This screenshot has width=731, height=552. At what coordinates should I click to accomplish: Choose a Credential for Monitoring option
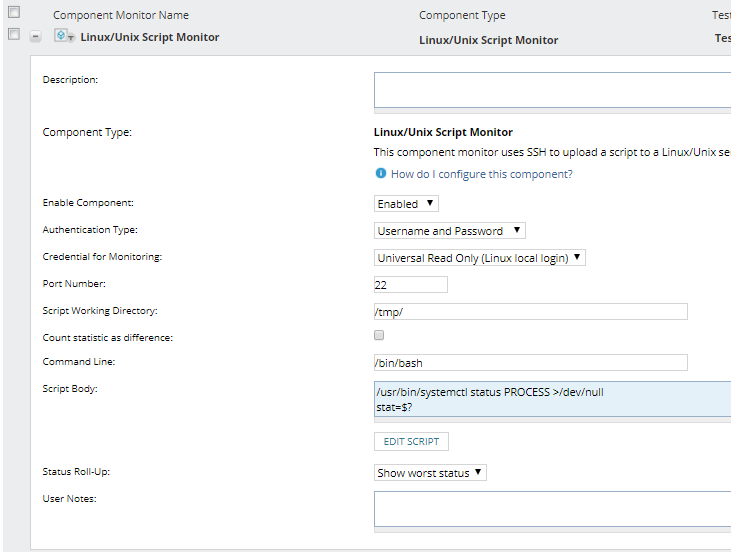click(479, 258)
